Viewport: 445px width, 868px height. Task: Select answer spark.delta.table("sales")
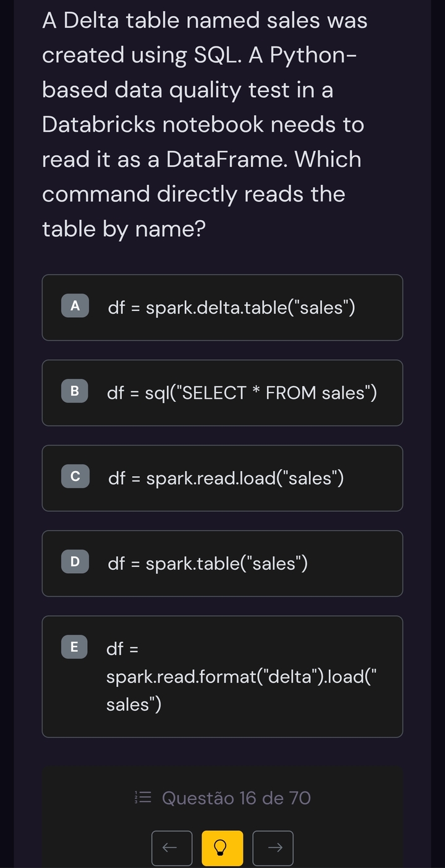tap(232, 307)
